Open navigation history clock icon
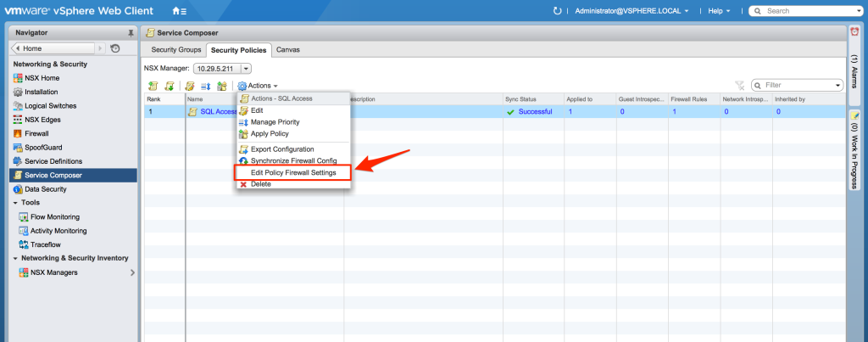Screen dimensions: 868x342 pos(115,48)
